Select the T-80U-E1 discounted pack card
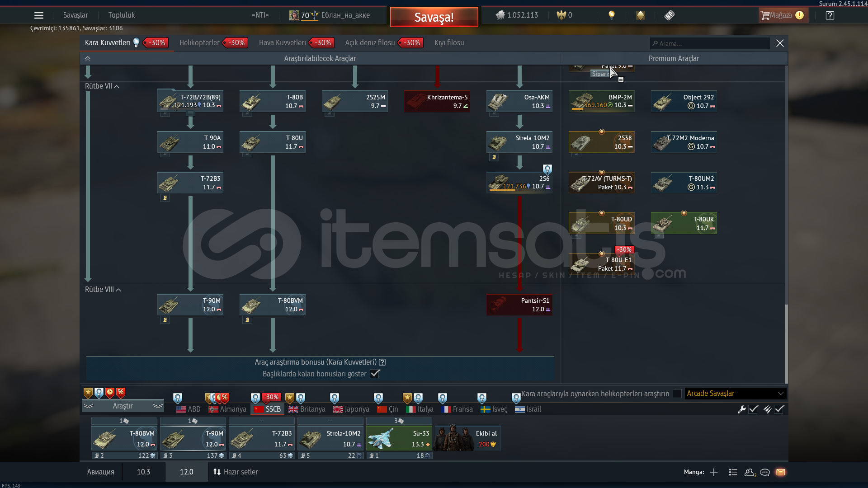Image resolution: width=868 pixels, height=488 pixels. [x=602, y=264]
